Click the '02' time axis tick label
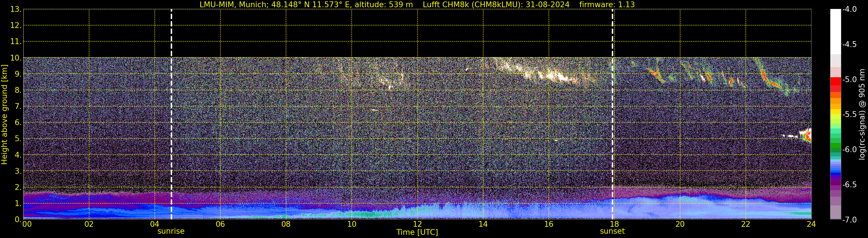The height and width of the screenshot is (238, 868). click(89, 224)
